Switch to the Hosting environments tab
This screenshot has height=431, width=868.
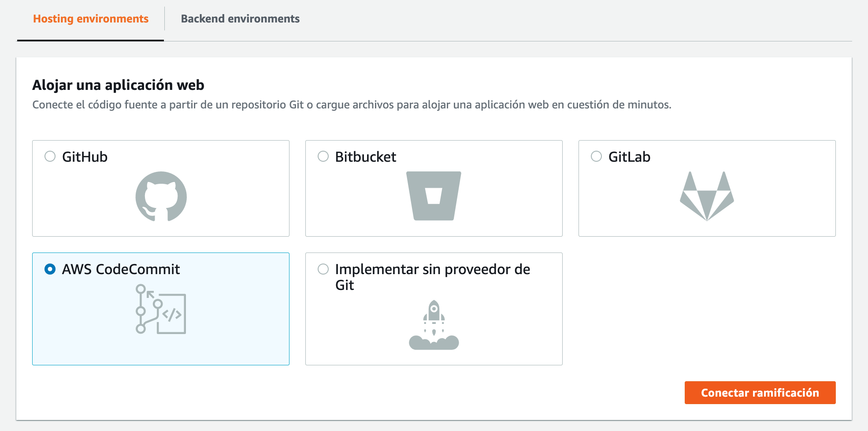click(x=91, y=19)
